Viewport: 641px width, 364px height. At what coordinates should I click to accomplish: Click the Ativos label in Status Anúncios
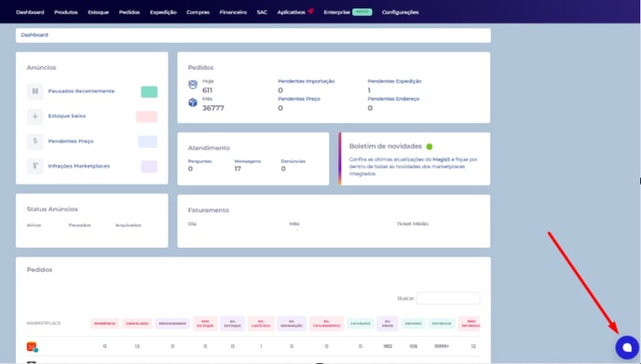click(x=34, y=225)
